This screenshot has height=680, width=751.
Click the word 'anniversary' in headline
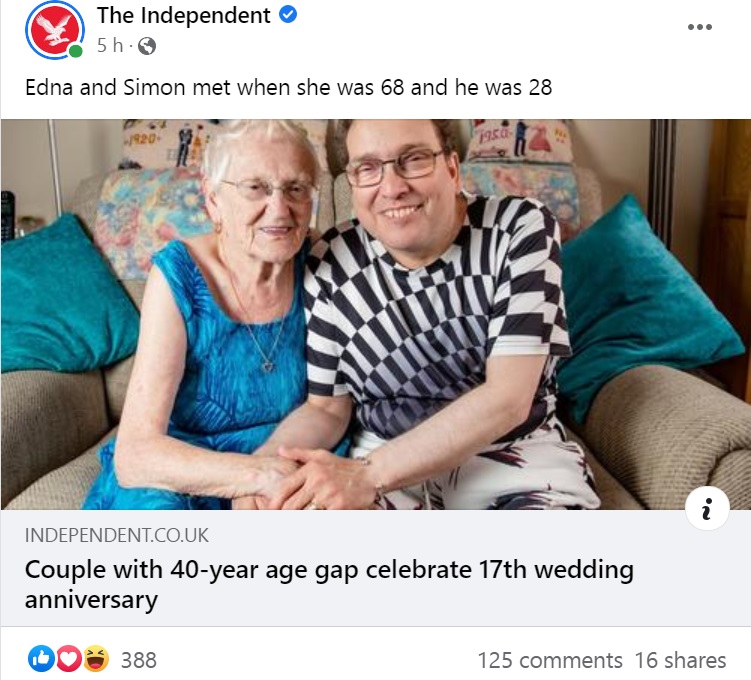click(91, 600)
